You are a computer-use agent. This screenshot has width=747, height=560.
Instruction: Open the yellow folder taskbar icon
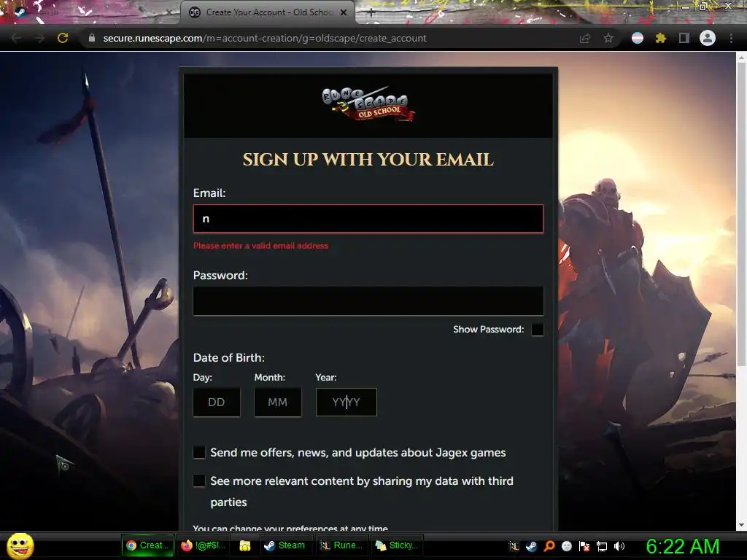click(x=245, y=545)
